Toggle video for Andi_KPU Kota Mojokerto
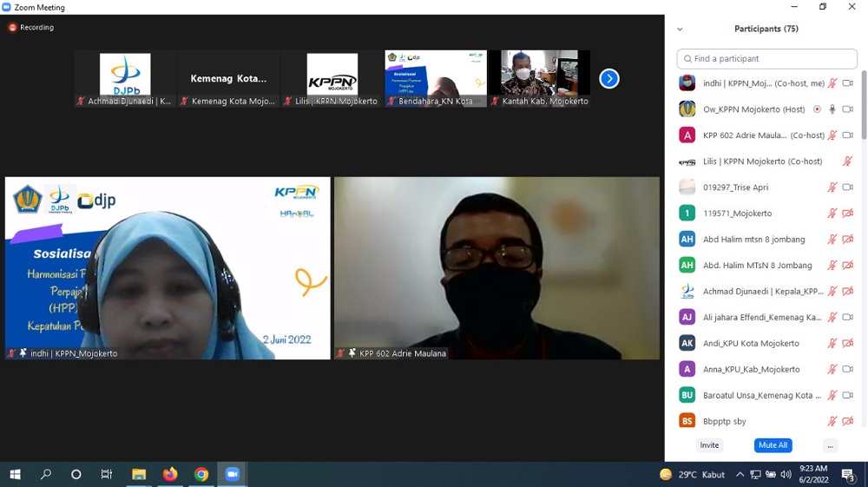Screen dimensions: 868x487 pyautogui.click(x=848, y=344)
